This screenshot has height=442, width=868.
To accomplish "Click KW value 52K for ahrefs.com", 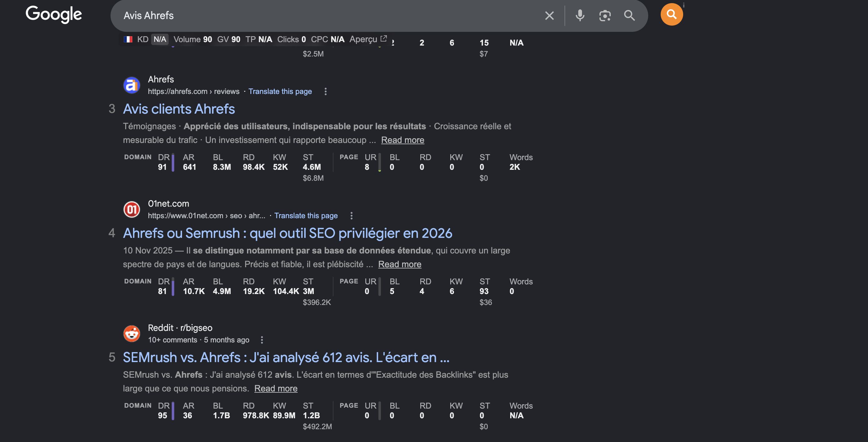I will [280, 167].
